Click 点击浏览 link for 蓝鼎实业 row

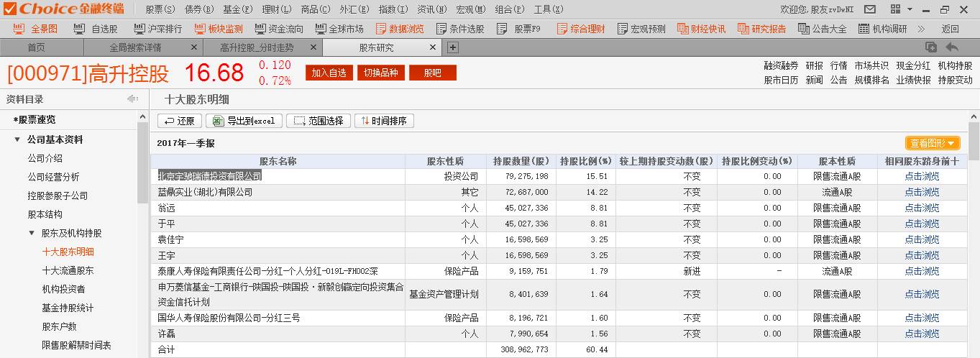tap(922, 192)
